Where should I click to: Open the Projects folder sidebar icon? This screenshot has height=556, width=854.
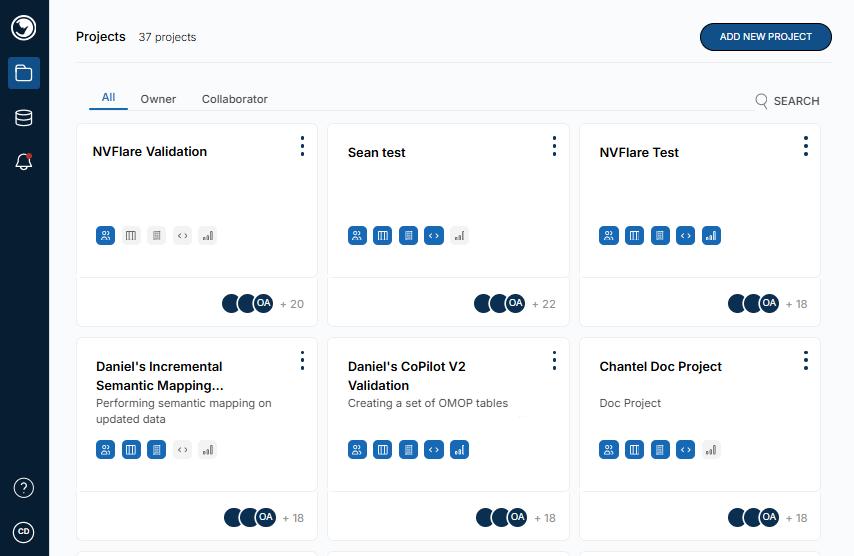coord(23,73)
